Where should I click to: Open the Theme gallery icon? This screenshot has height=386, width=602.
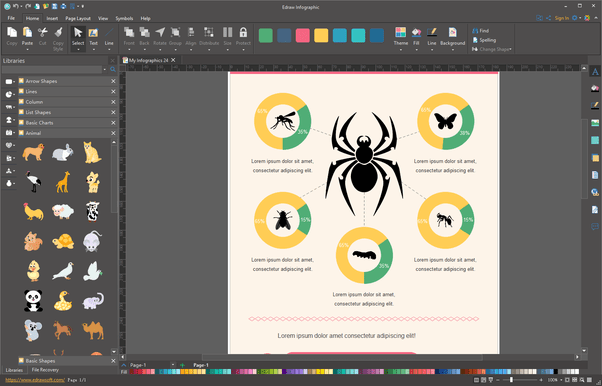(400, 33)
